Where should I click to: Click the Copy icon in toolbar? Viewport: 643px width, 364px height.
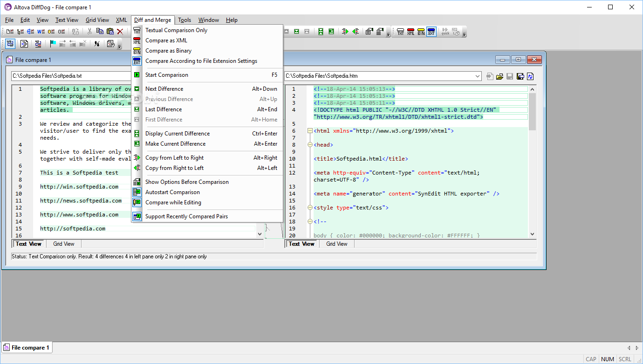tap(100, 31)
